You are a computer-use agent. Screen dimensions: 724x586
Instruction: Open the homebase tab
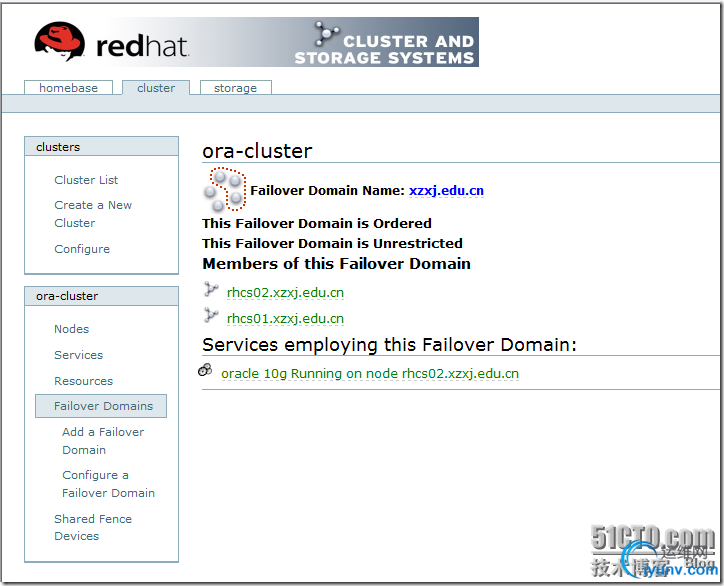pos(68,88)
